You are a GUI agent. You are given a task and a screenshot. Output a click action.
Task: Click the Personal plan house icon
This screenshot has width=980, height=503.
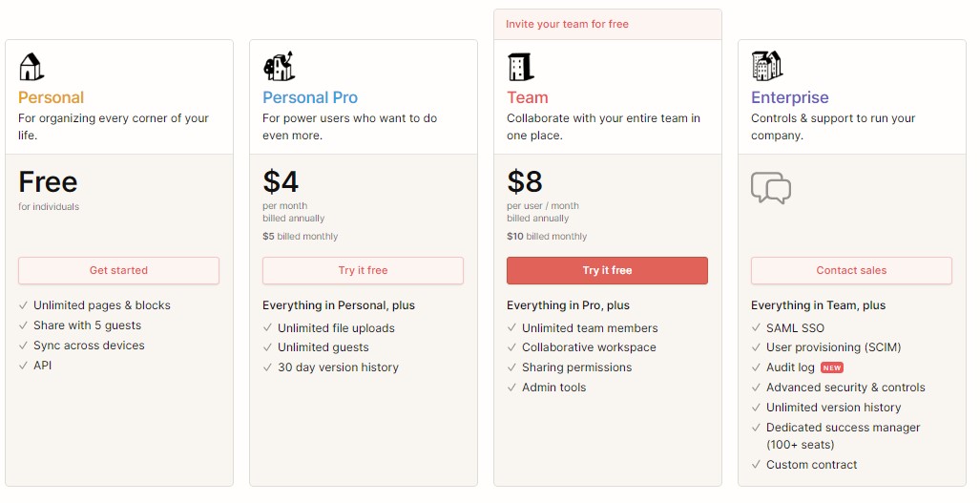[31, 67]
